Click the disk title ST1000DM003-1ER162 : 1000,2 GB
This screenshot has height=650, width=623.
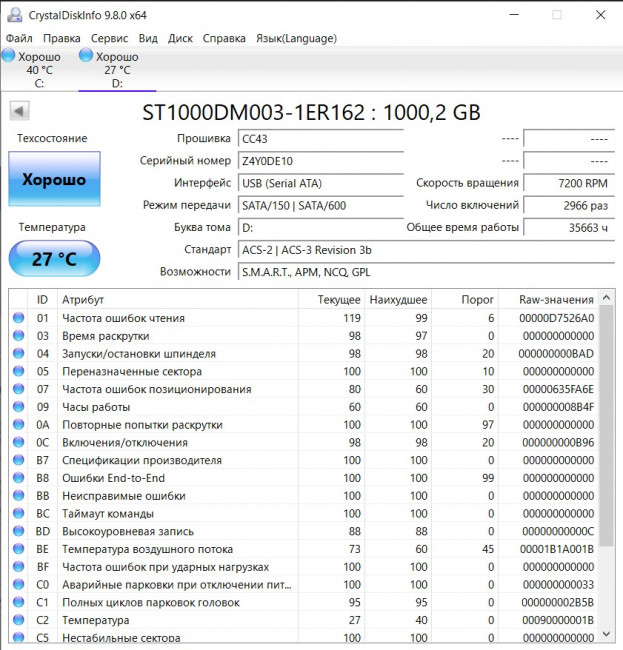click(x=311, y=112)
